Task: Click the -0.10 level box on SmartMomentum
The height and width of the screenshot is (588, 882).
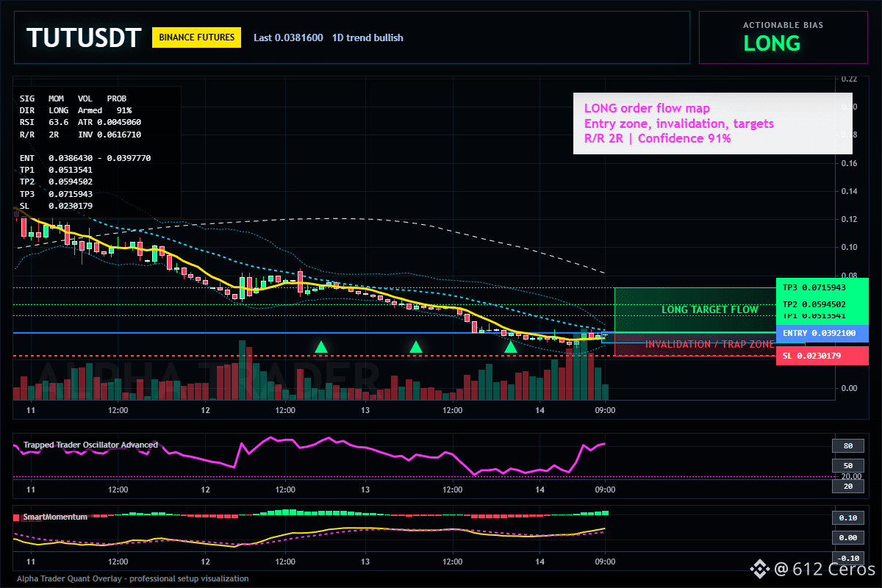Action: click(x=847, y=558)
